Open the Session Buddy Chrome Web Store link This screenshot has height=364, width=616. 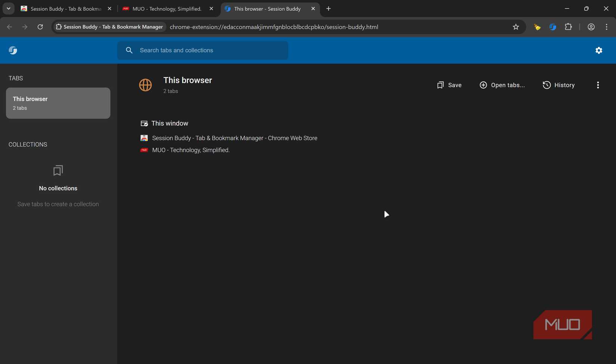(234, 138)
